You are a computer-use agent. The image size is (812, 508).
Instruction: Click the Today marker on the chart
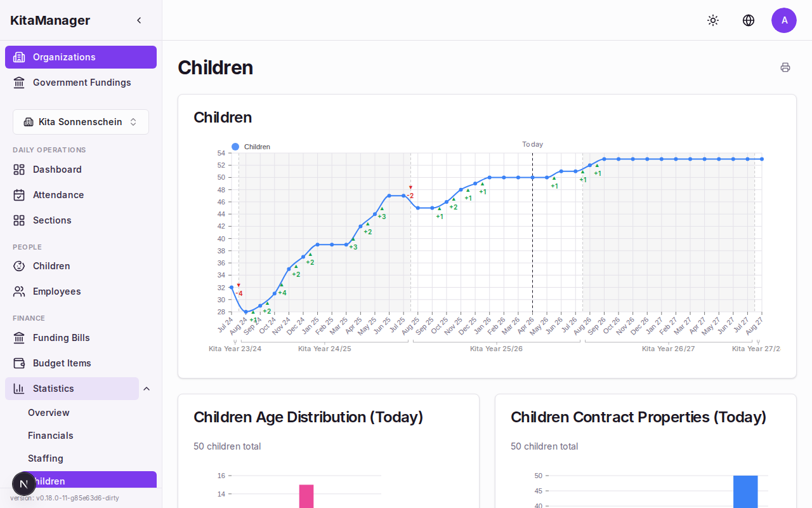coord(532,144)
